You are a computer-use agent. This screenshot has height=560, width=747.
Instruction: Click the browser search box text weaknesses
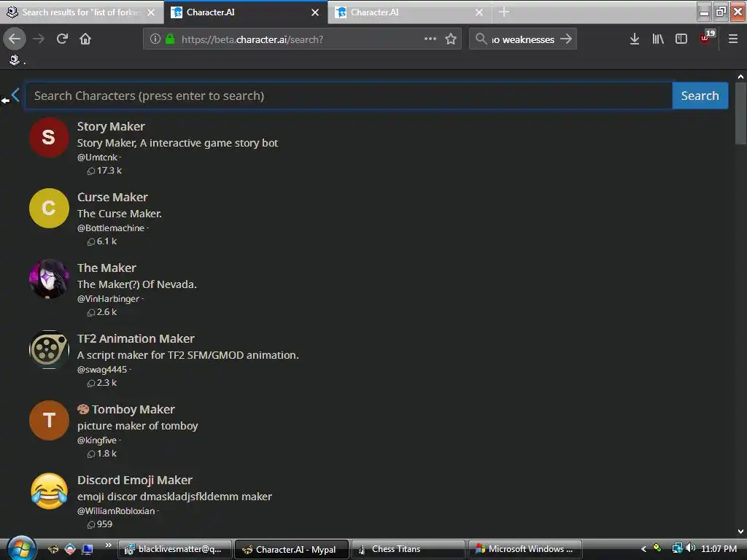(523, 39)
